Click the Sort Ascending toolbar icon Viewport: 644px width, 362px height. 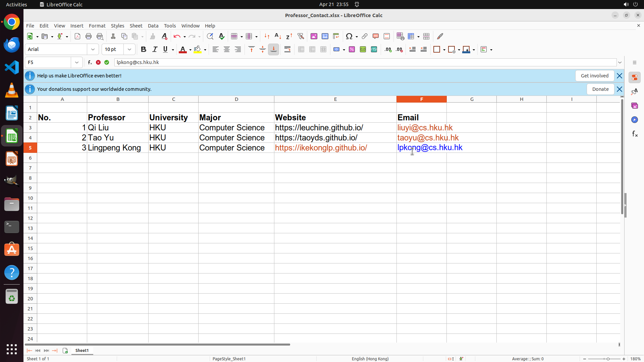pos(278,36)
